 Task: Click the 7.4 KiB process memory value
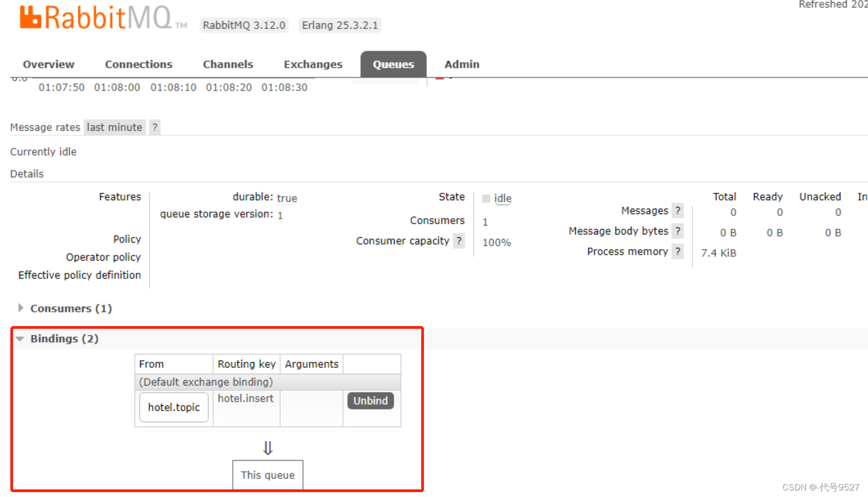coord(718,253)
